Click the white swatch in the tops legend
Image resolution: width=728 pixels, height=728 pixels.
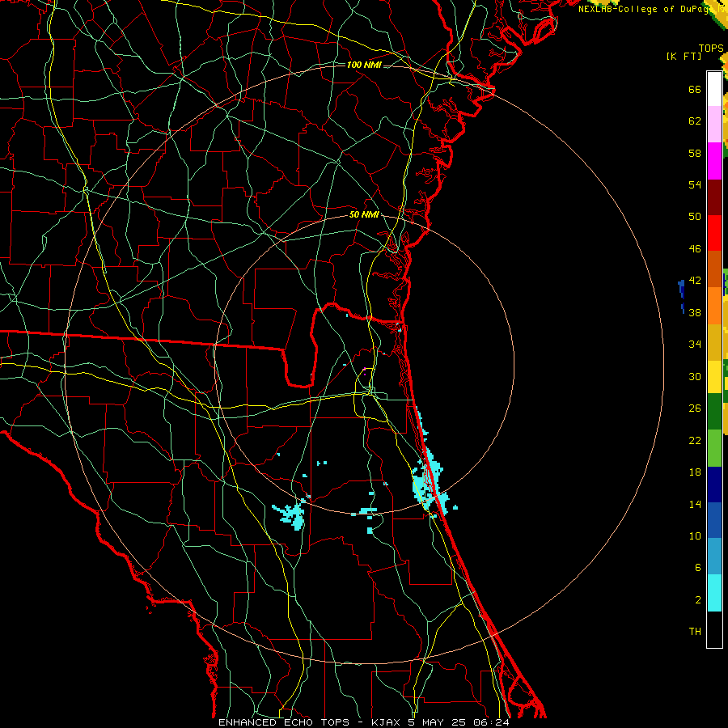[714, 89]
